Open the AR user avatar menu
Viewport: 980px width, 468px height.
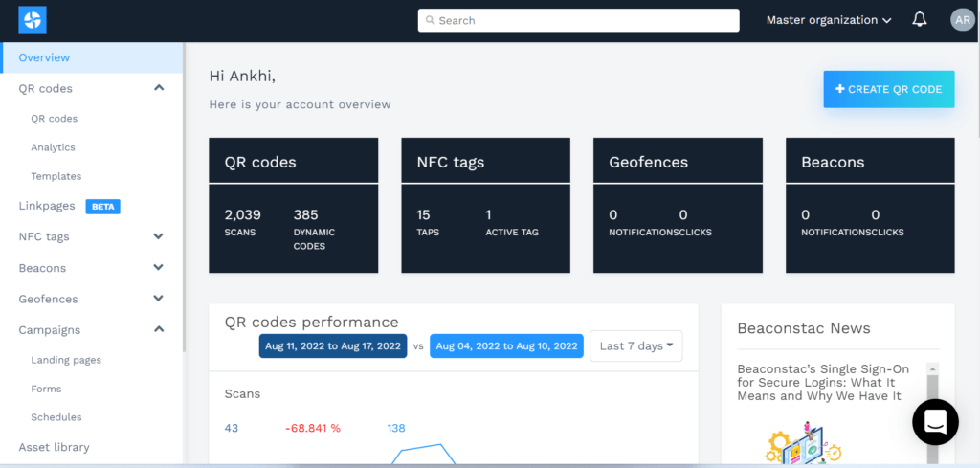963,20
